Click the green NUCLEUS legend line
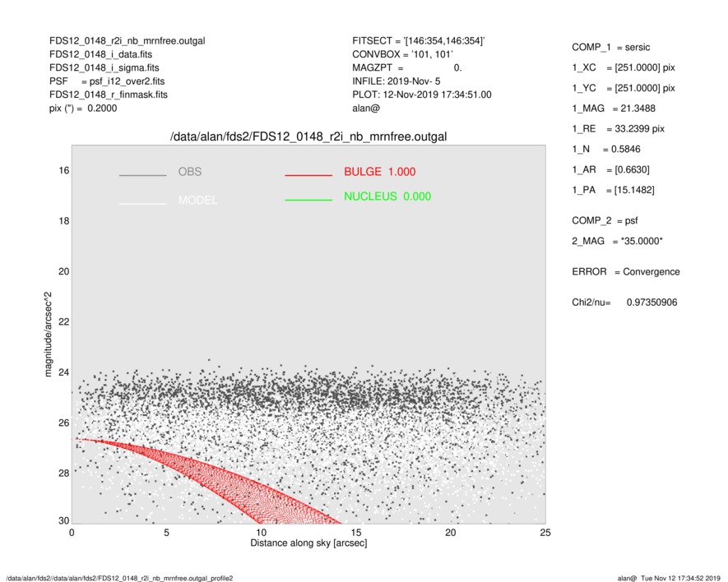 point(308,200)
